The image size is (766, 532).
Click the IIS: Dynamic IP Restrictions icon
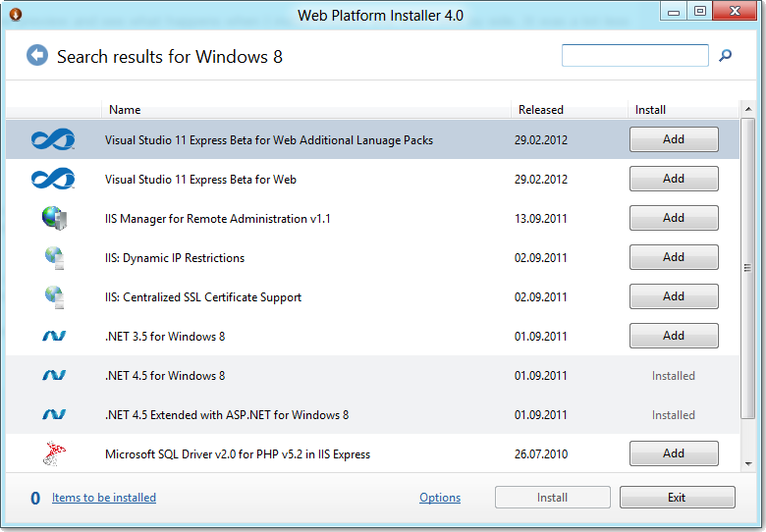tap(54, 258)
